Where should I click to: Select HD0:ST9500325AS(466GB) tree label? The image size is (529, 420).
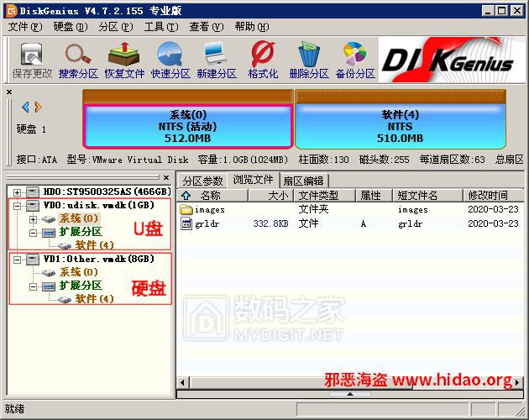click(x=107, y=192)
